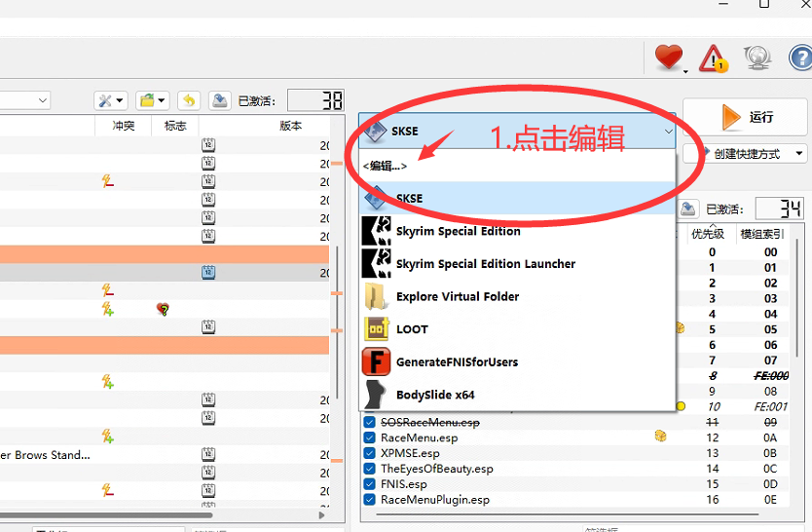Click the archive box icon beside RaceMenu.esp
Viewport: 812px width, 532px height.
click(660, 437)
